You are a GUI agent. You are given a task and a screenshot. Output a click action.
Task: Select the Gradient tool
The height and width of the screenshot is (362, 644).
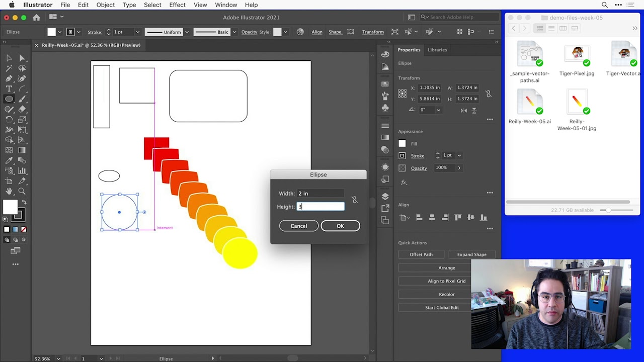[22, 150]
